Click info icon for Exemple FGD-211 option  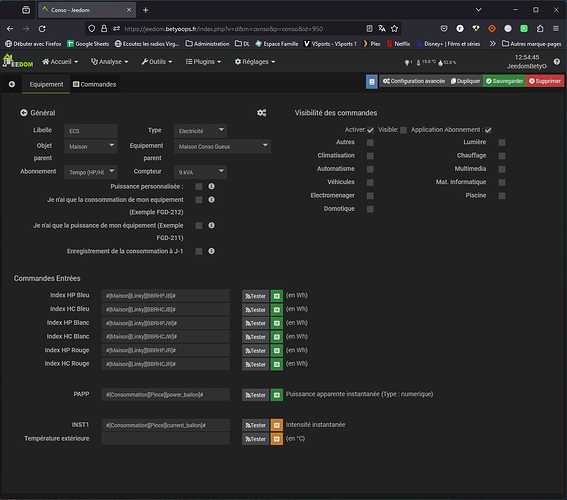[x=212, y=225]
